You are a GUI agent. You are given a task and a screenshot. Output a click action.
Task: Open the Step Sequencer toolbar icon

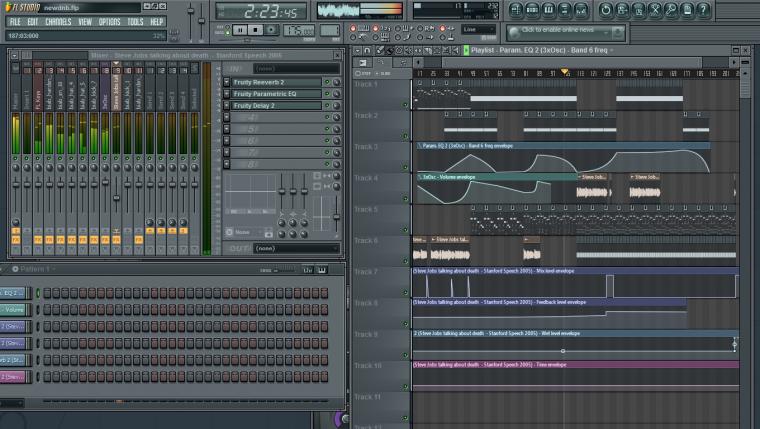point(532,10)
